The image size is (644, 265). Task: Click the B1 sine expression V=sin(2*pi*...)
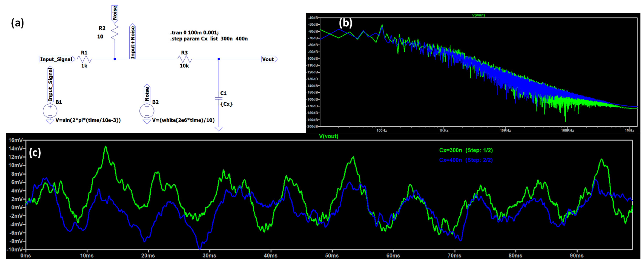(88, 120)
